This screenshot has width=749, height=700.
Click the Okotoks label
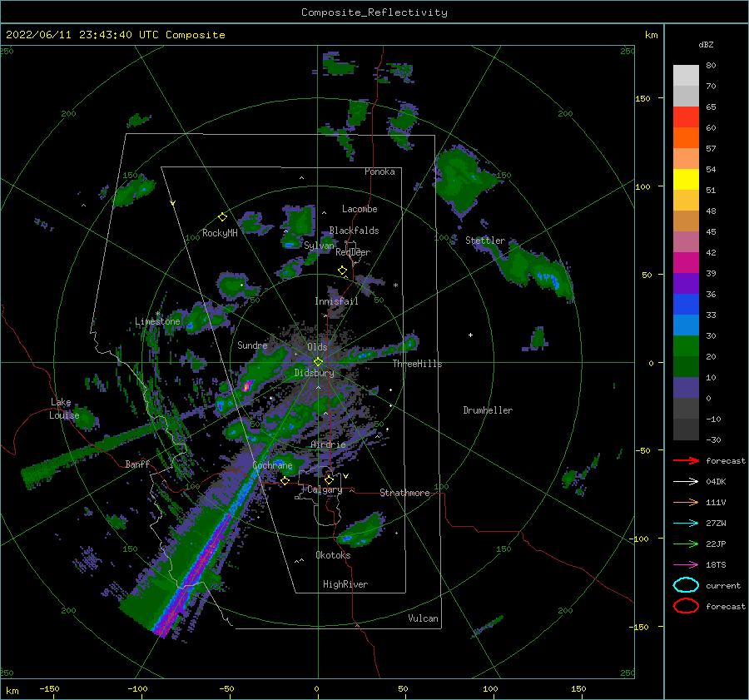[333, 555]
